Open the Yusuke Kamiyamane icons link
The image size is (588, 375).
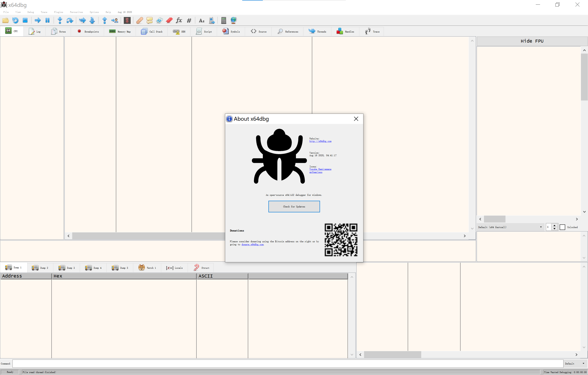(x=320, y=169)
